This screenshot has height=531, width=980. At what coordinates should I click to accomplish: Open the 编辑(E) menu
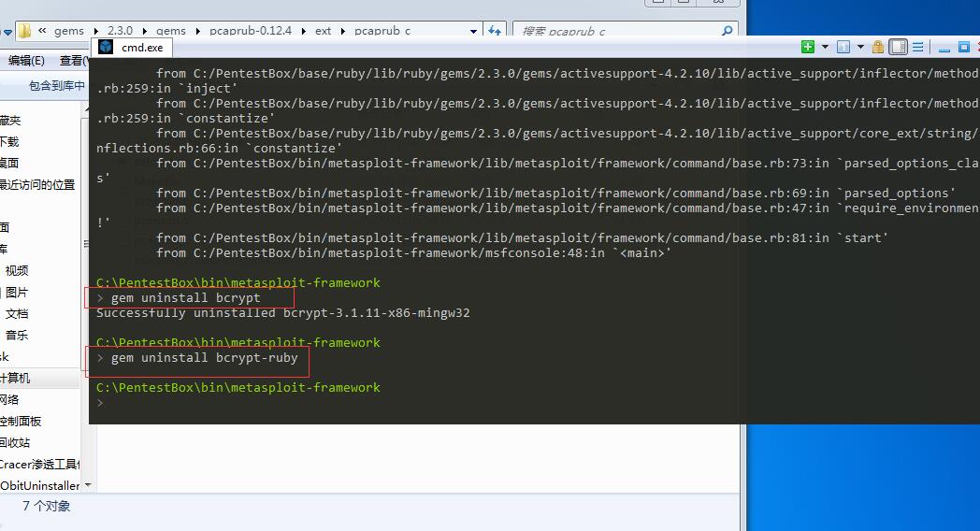[26, 61]
